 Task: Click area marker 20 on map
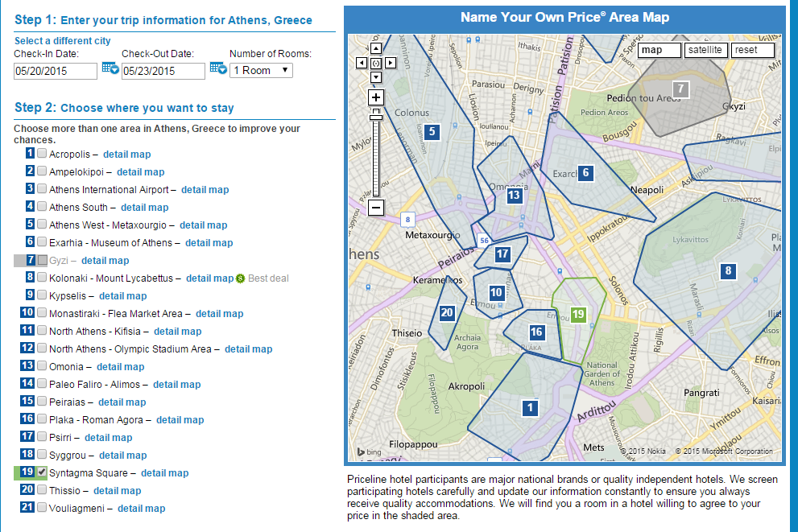pyautogui.click(x=446, y=312)
